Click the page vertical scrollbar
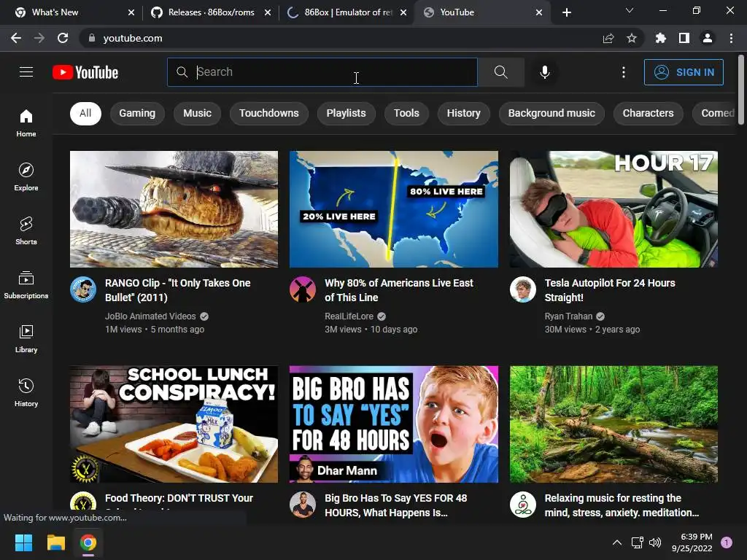Viewport: 747px width, 560px height. pos(741,90)
